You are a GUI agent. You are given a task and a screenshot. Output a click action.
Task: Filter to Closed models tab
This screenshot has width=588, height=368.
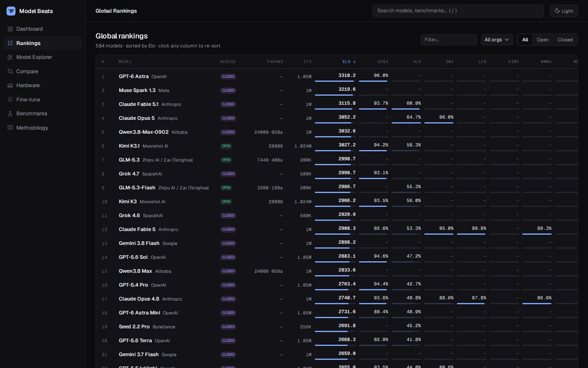coord(565,40)
